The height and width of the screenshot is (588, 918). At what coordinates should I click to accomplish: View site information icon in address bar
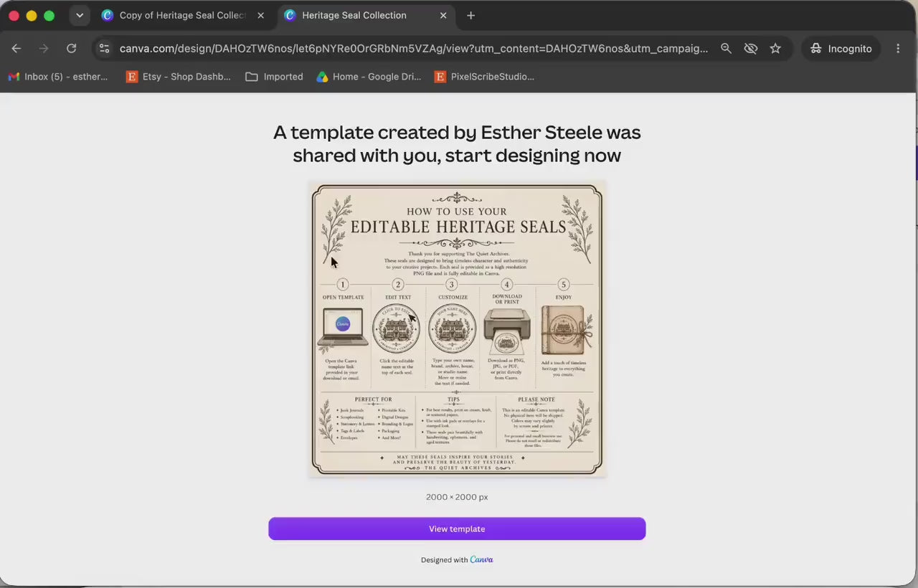point(105,48)
